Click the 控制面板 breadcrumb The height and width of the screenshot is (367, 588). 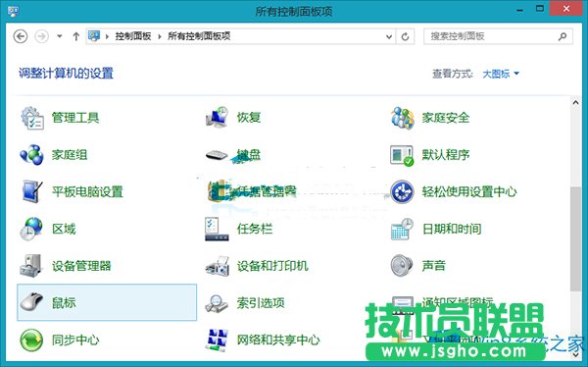[132, 36]
